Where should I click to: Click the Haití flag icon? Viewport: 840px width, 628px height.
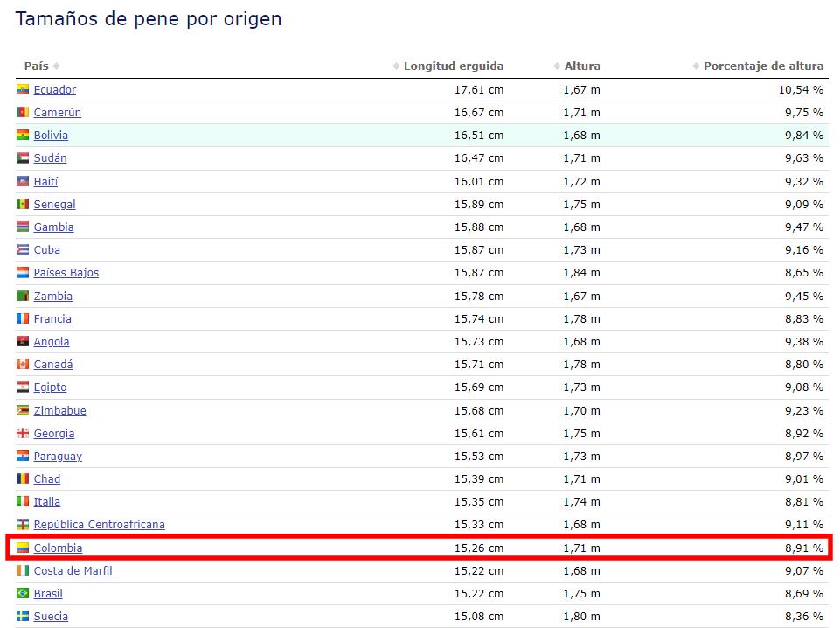point(23,182)
